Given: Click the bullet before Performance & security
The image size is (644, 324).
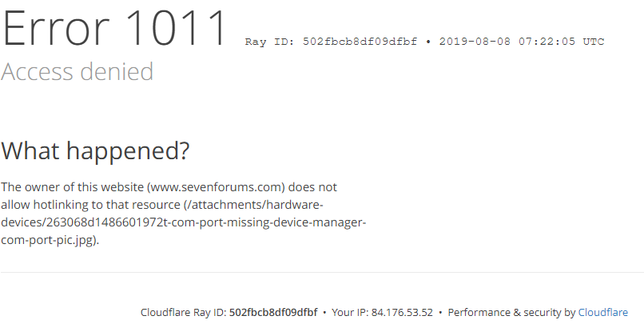Looking at the screenshot, I should pos(440,313).
